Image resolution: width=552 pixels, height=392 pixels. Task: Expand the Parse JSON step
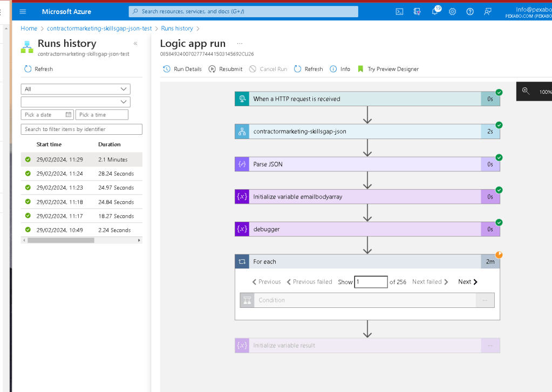pyautogui.click(x=367, y=164)
